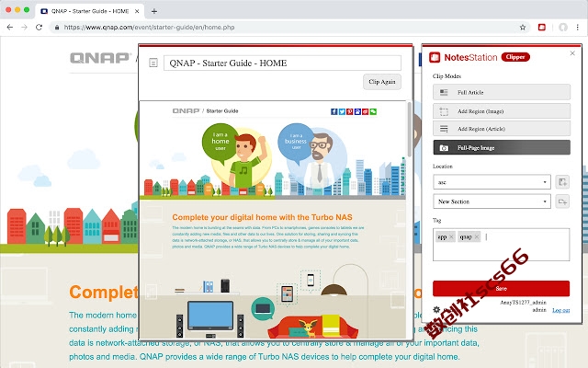Remove the 'app' tag

[x=451, y=237]
